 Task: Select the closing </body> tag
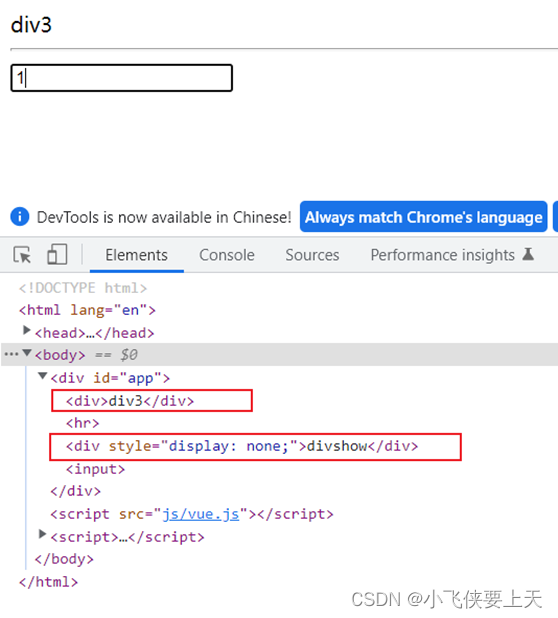pyautogui.click(x=64, y=559)
